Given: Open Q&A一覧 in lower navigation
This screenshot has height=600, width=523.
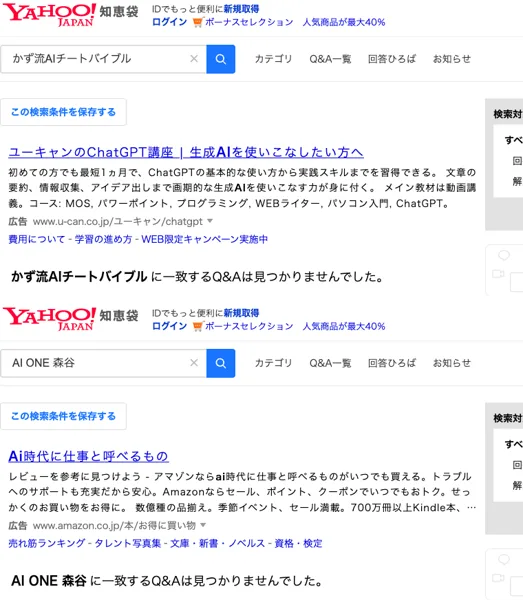Looking at the screenshot, I should 330,363.
